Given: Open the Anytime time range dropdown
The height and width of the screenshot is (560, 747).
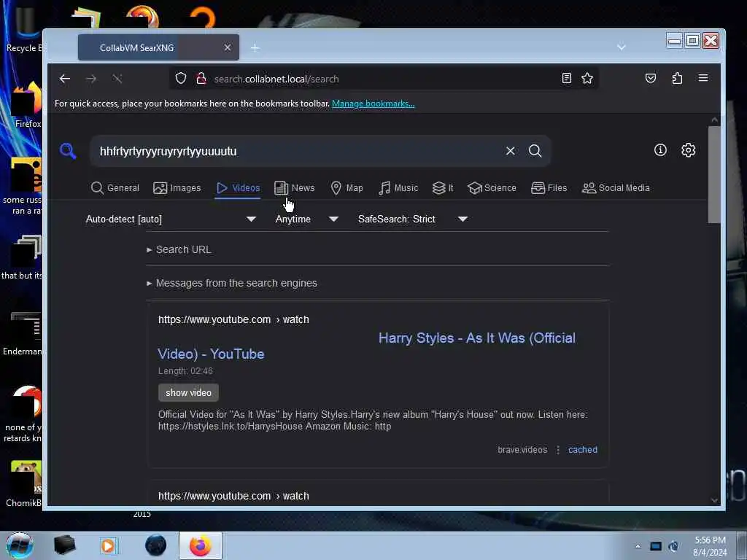Looking at the screenshot, I should 306,219.
